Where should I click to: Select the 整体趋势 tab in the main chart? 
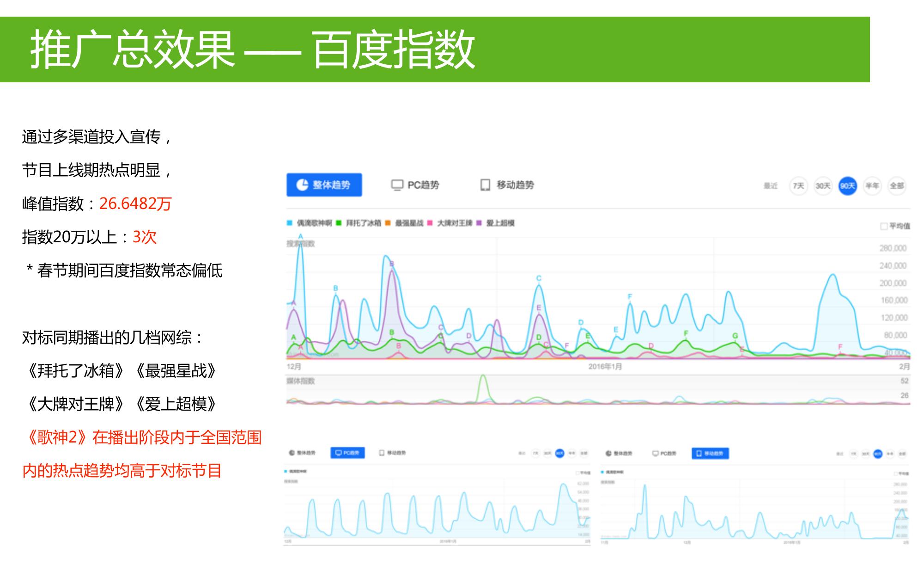click(324, 185)
